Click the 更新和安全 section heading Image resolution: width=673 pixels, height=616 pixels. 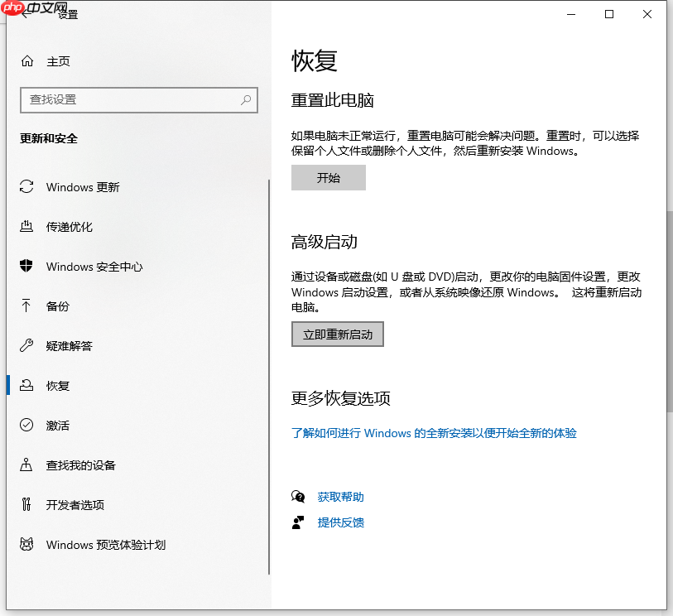49,138
